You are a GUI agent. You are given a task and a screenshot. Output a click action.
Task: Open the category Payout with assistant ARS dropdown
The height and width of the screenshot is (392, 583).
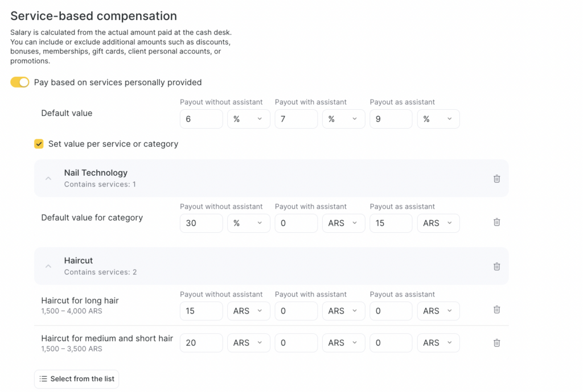point(343,223)
